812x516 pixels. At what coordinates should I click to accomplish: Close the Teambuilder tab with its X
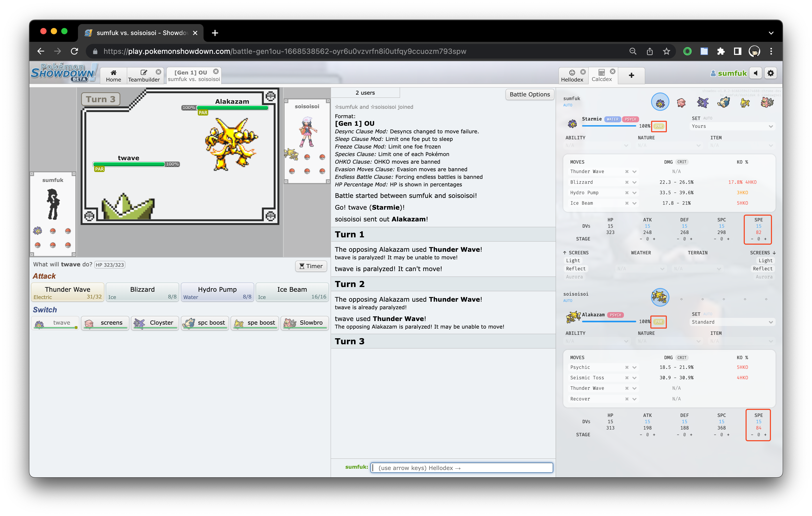point(158,72)
